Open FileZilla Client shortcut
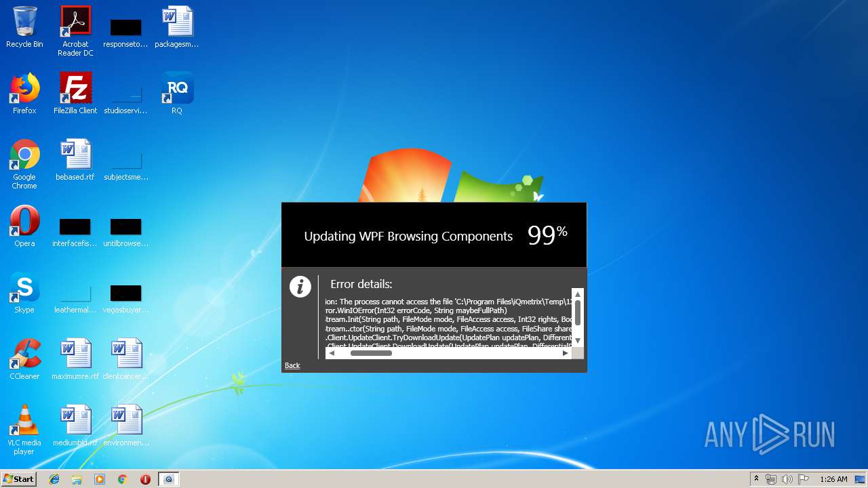The image size is (868, 488). point(75,94)
